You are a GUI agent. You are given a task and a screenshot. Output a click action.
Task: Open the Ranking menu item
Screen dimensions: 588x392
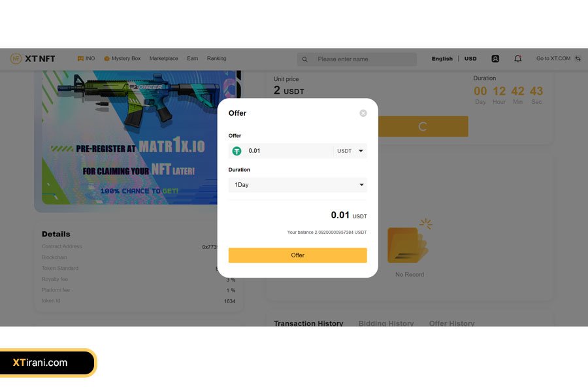[216, 59]
